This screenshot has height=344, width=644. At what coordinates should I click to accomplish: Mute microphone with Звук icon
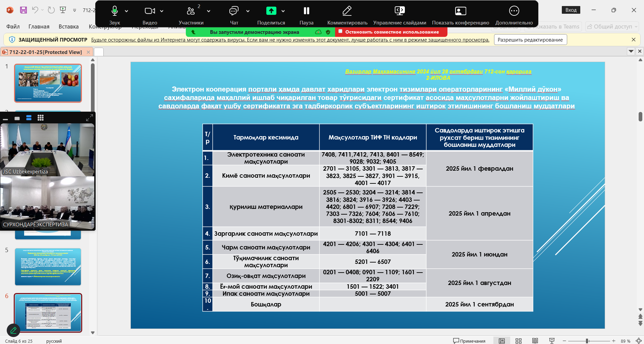coord(114,11)
